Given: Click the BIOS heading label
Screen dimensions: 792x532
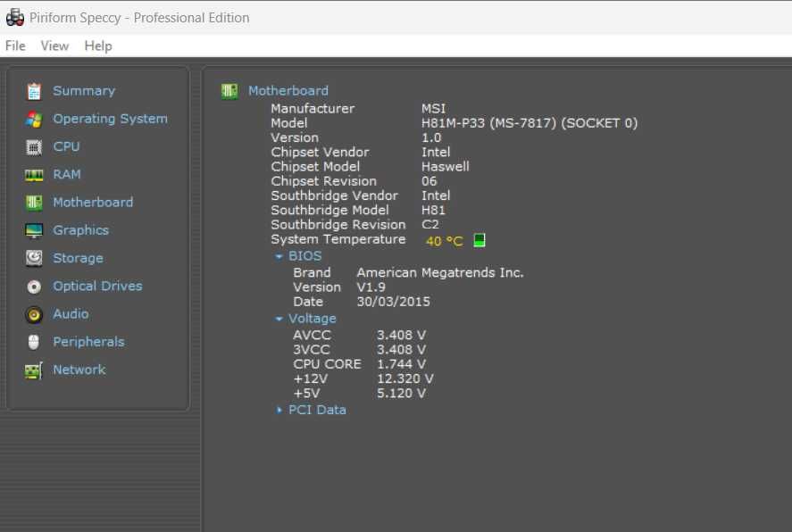Looking at the screenshot, I should (x=304, y=256).
